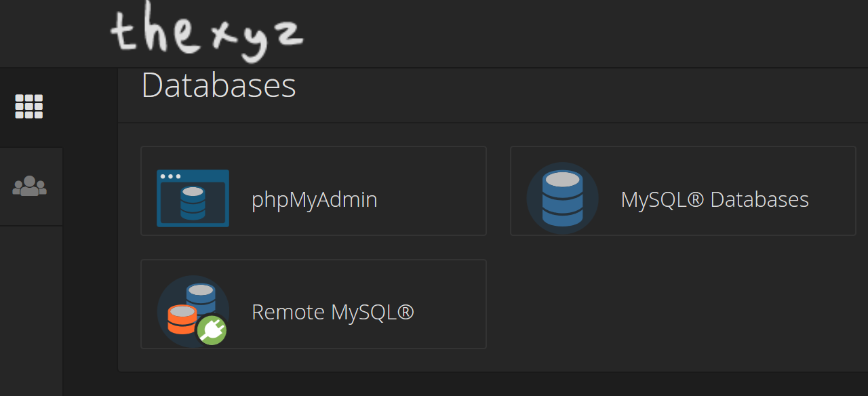Open the phpMyAdmin text link
This screenshot has width=868, height=396.
click(x=315, y=199)
